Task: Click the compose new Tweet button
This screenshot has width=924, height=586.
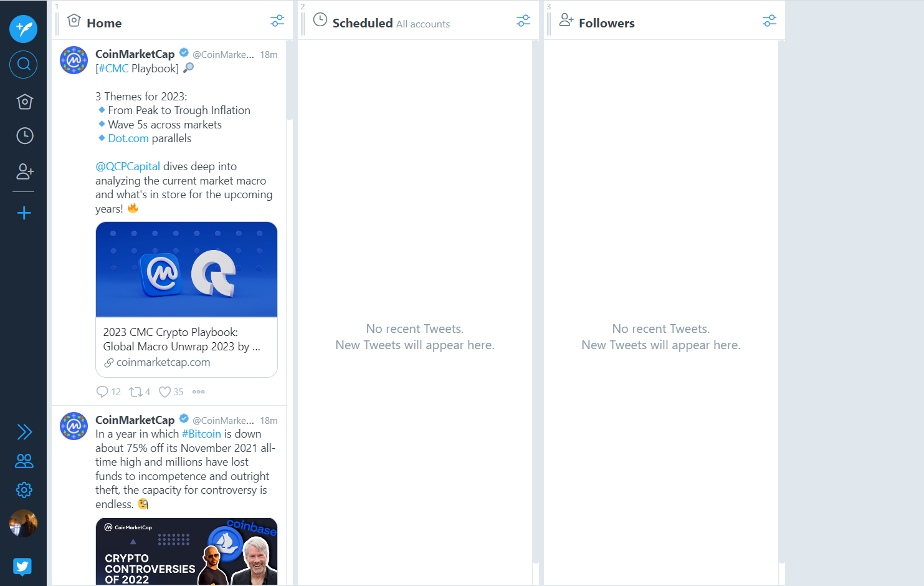Action: click(24, 29)
